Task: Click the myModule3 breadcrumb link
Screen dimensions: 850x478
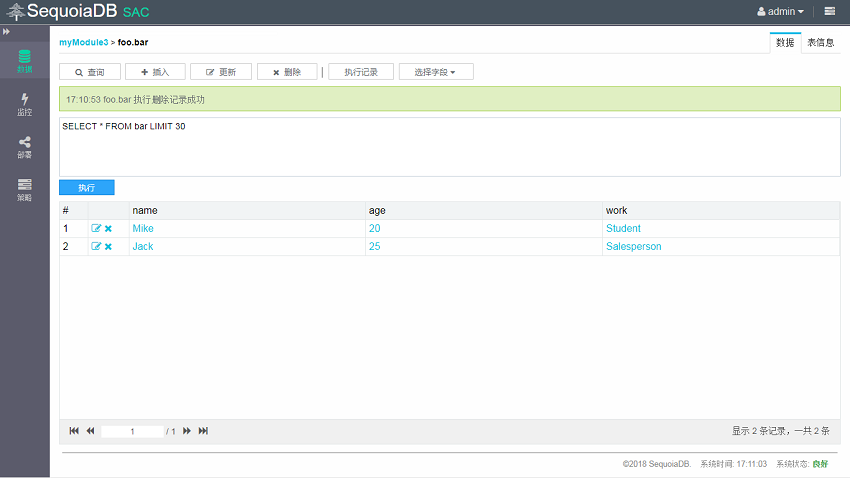Action: tap(83, 43)
